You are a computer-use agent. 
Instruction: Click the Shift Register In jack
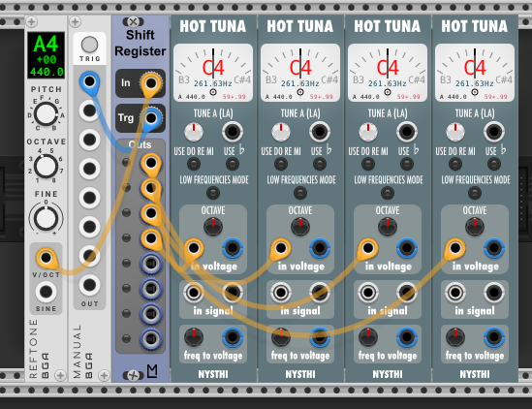151,82
